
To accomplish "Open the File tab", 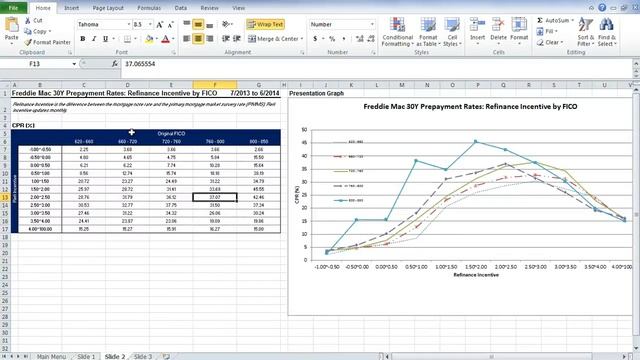I will coord(13,8).
